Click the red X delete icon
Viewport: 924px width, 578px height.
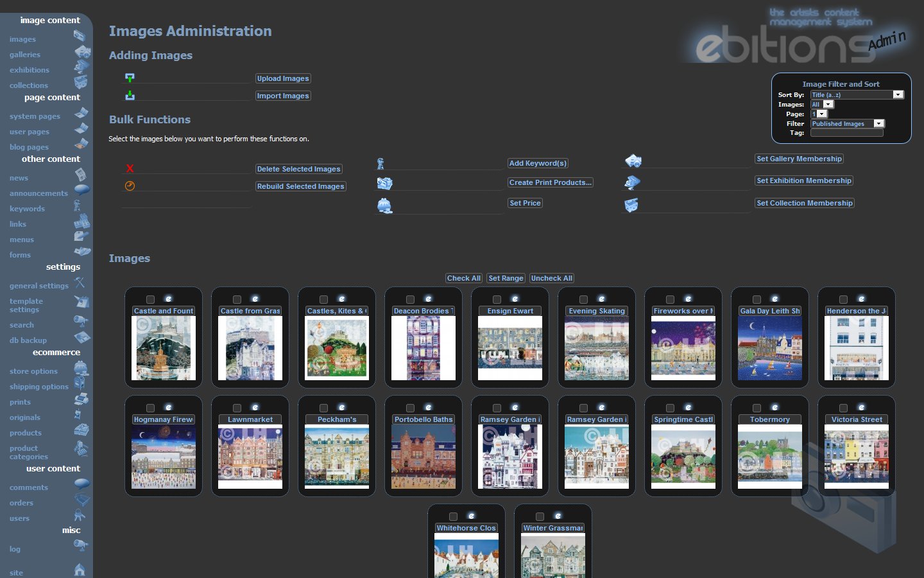point(130,168)
